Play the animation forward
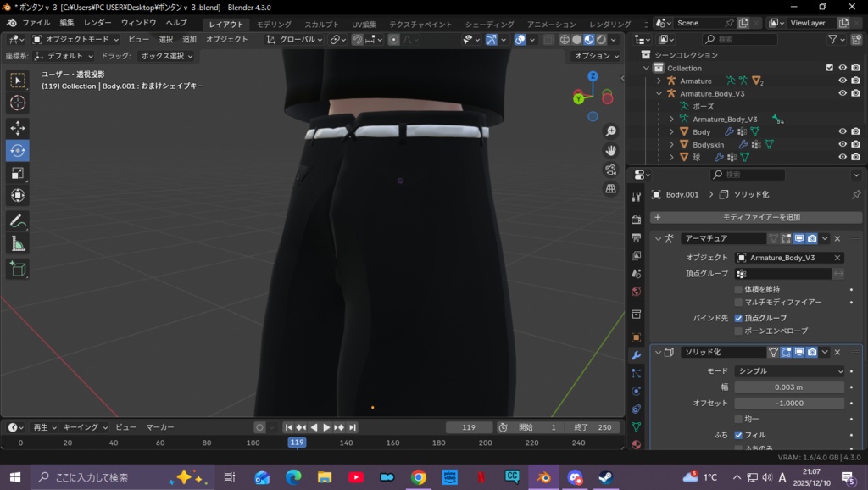Screen dimensions: 868x490 pyautogui.click(x=326, y=427)
